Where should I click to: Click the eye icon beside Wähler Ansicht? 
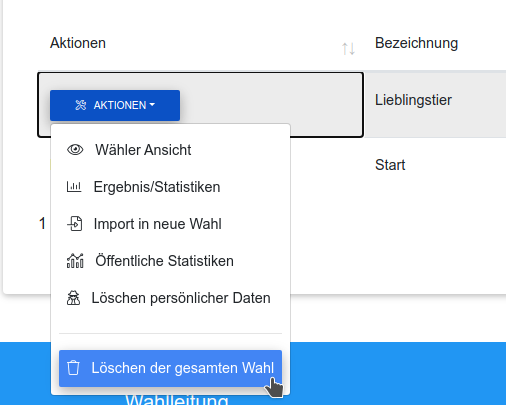75,150
